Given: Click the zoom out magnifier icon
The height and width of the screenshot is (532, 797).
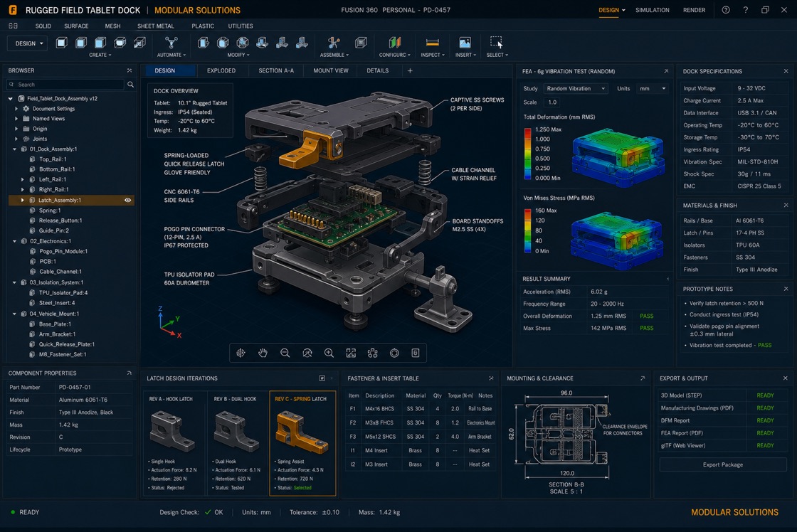Looking at the screenshot, I should tap(285, 353).
